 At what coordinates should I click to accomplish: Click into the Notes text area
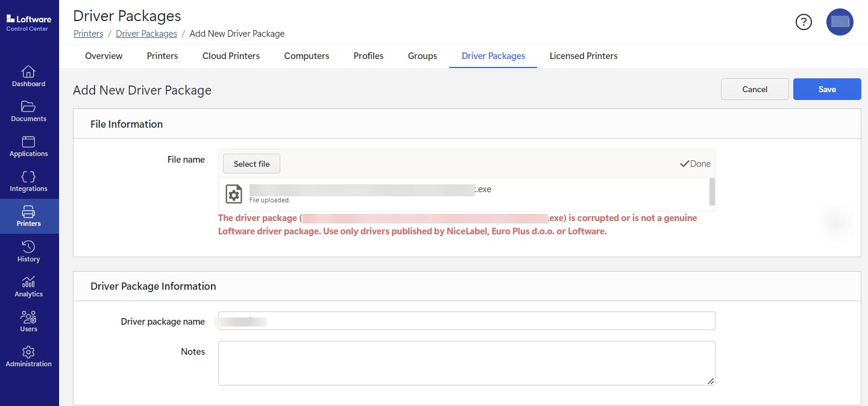click(467, 363)
